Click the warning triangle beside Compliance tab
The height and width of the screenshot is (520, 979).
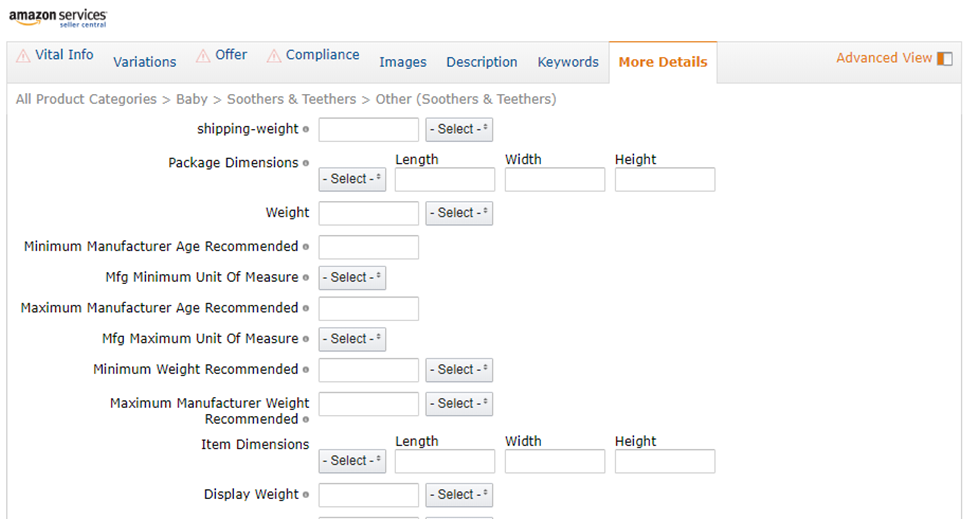pos(273,56)
